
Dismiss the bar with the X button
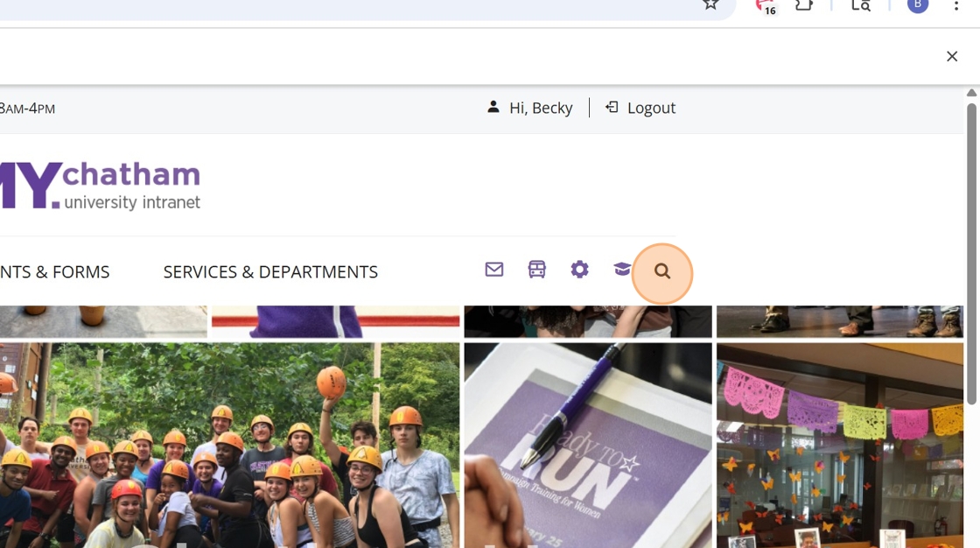pos(952,56)
